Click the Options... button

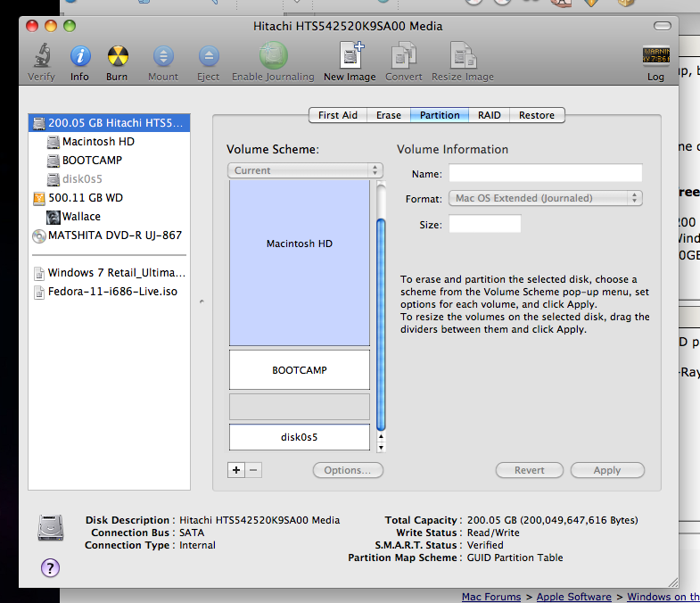pos(348,470)
